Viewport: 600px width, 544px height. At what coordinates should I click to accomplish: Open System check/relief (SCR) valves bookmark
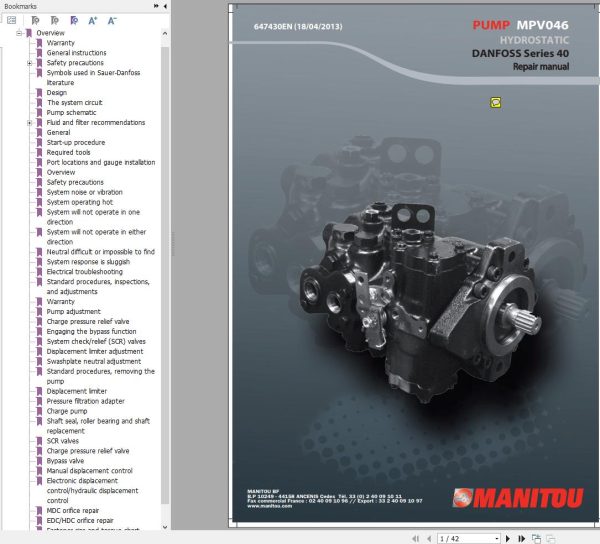pyautogui.click(x=96, y=341)
